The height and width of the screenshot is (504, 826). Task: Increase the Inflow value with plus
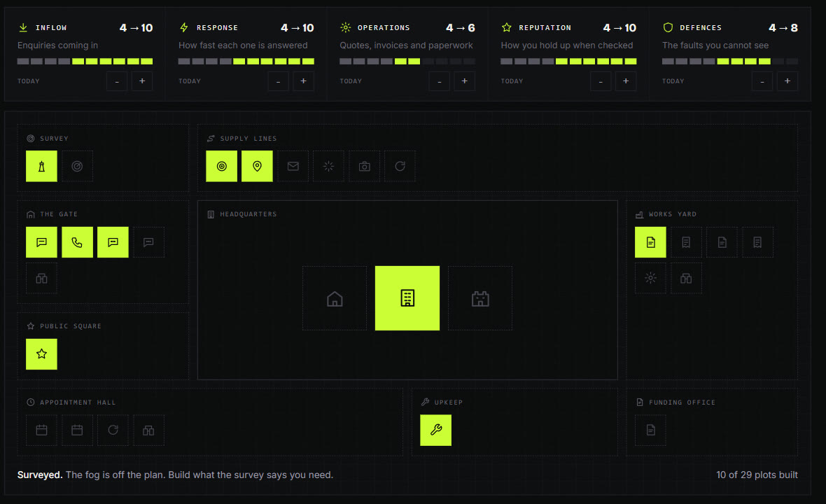[x=142, y=81]
